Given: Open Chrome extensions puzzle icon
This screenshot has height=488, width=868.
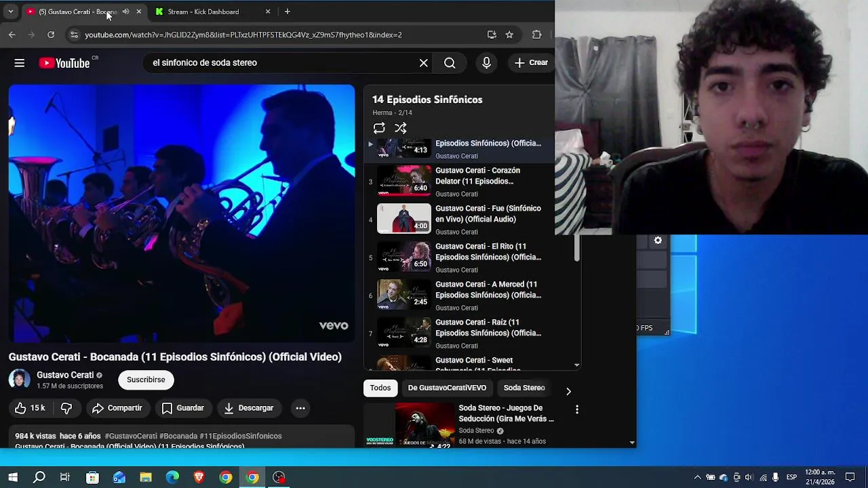Looking at the screenshot, I should tap(536, 35).
